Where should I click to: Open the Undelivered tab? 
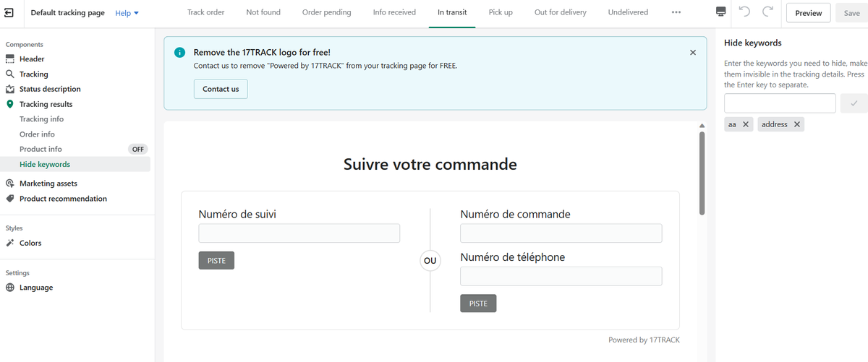(x=628, y=12)
